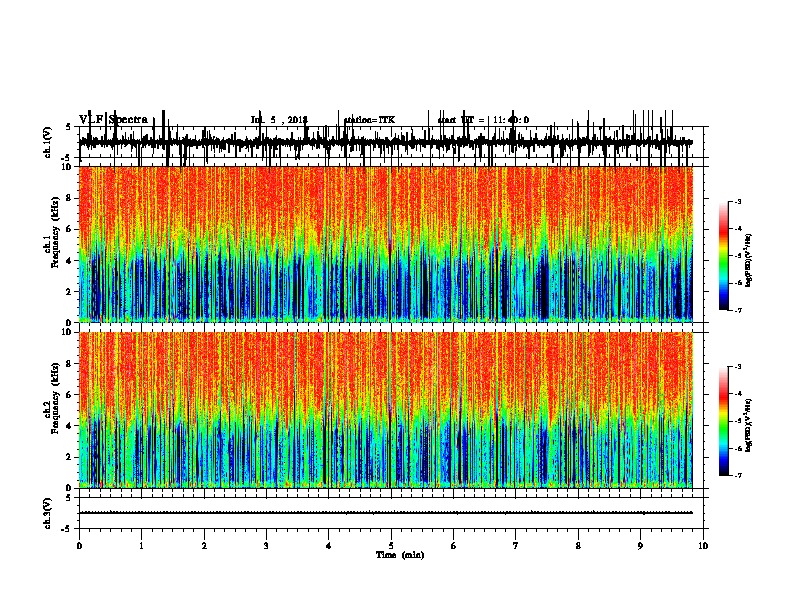Click the 4 kHz tick on ch.1 frequency axis
The height and width of the screenshot is (612, 792).
point(70,261)
